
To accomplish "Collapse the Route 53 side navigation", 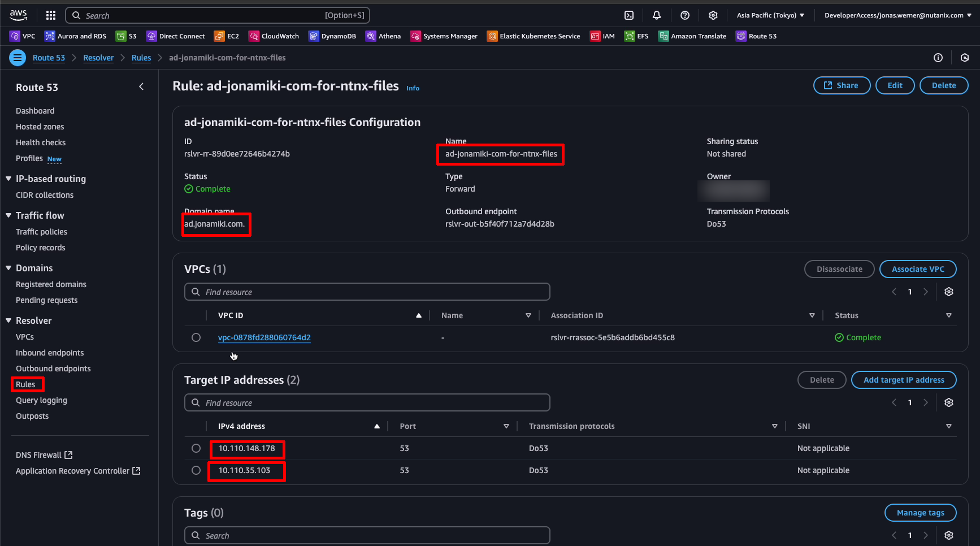I will (141, 86).
